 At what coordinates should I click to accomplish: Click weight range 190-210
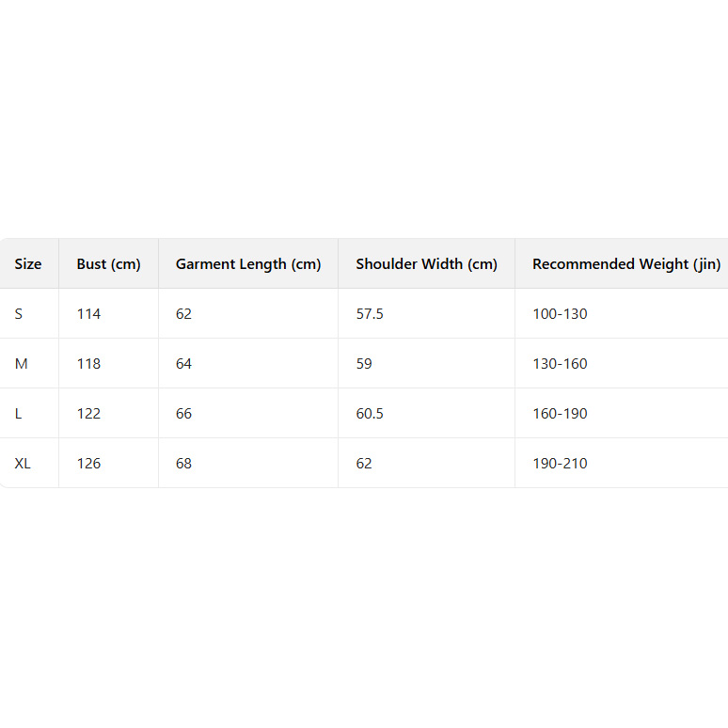560,464
